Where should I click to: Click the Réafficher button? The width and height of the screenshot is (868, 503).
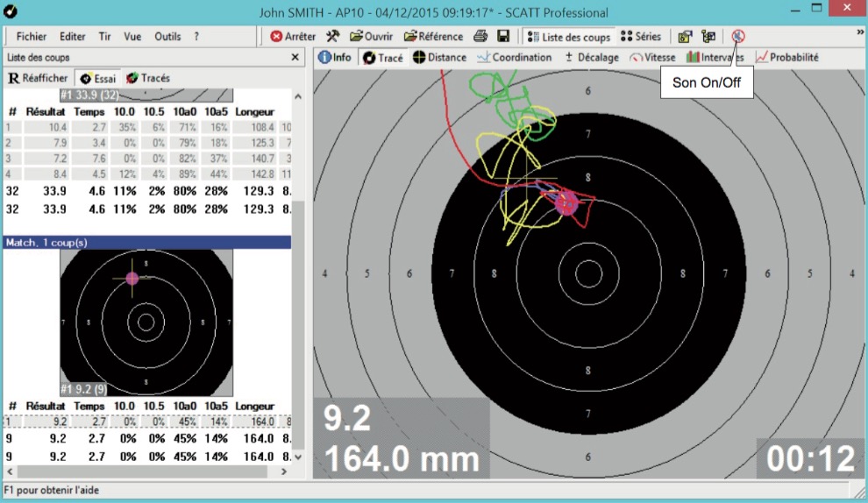pos(38,78)
